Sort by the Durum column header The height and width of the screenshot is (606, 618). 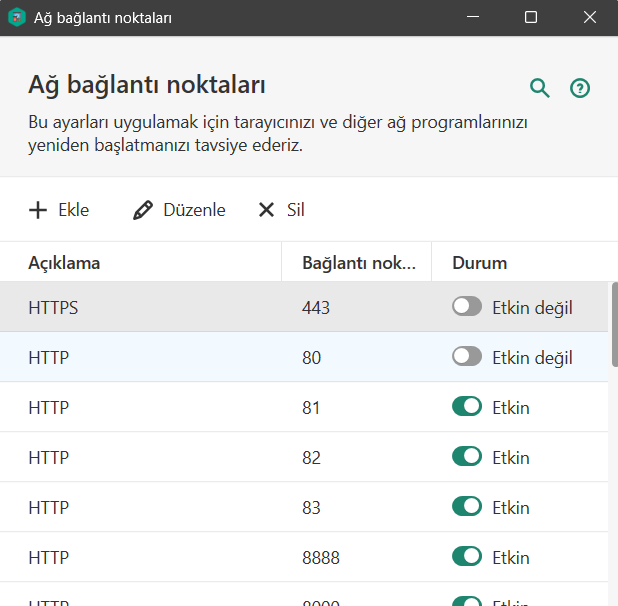click(x=480, y=263)
